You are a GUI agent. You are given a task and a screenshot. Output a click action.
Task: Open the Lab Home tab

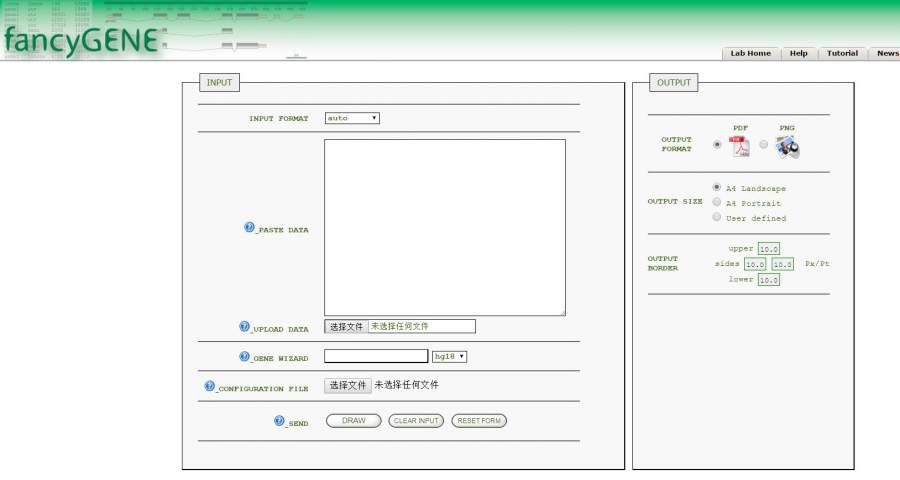(751, 53)
